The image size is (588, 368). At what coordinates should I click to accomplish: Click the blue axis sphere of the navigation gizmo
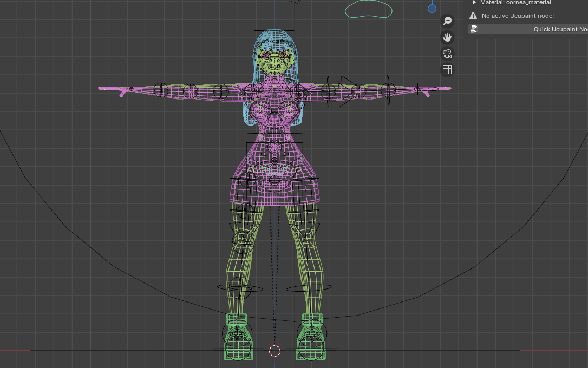pos(432,8)
